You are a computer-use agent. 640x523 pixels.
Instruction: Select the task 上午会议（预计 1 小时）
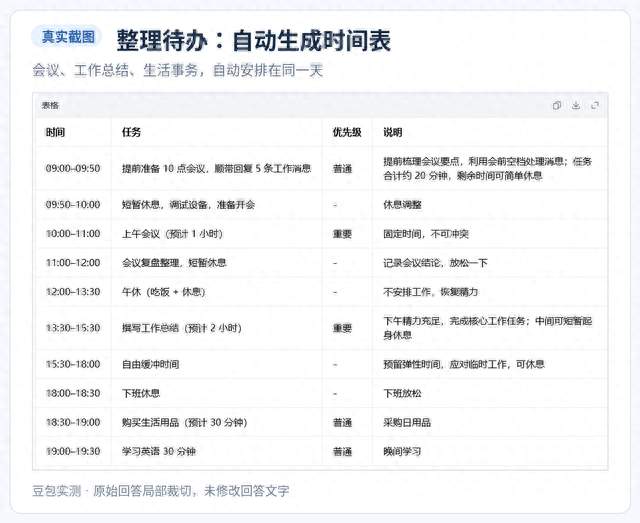(x=172, y=234)
